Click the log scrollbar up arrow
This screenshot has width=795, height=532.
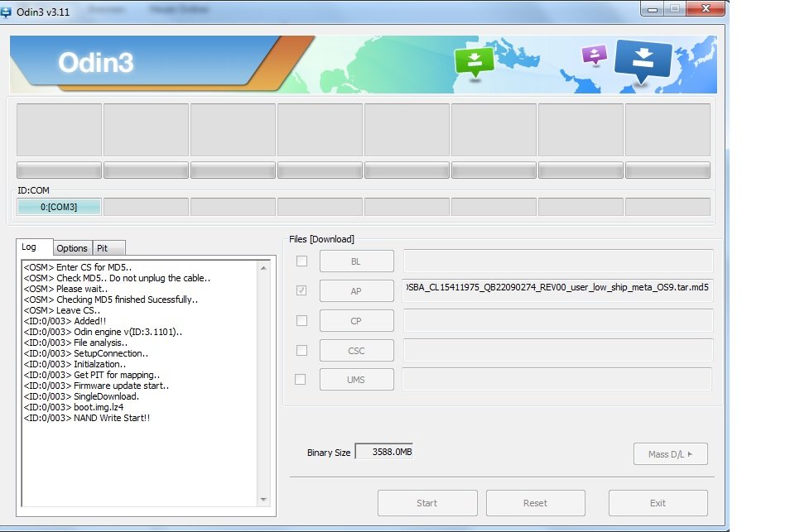click(x=263, y=268)
